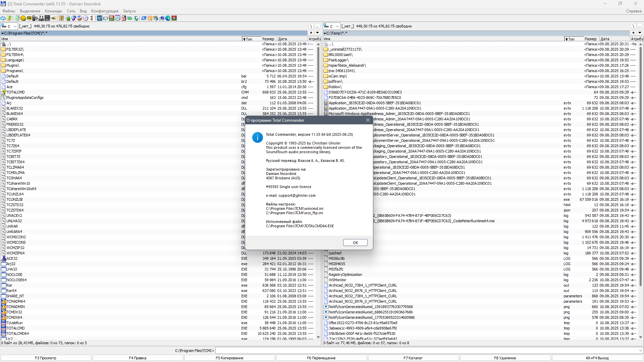Click the orange key toolbar icon
This screenshot has width=644, height=362.
[150, 18]
